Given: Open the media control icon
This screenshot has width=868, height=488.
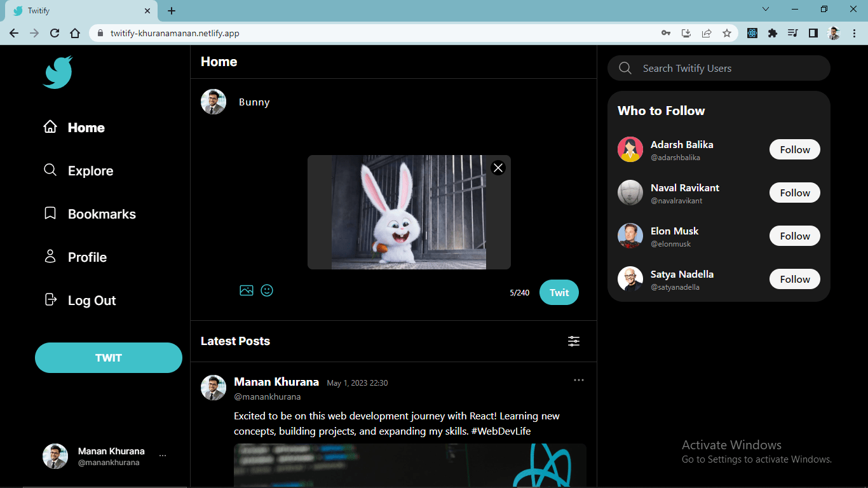Looking at the screenshot, I should [793, 33].
